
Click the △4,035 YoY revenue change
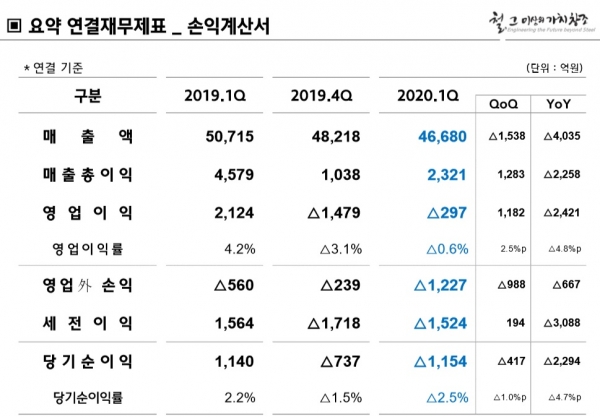559,136
